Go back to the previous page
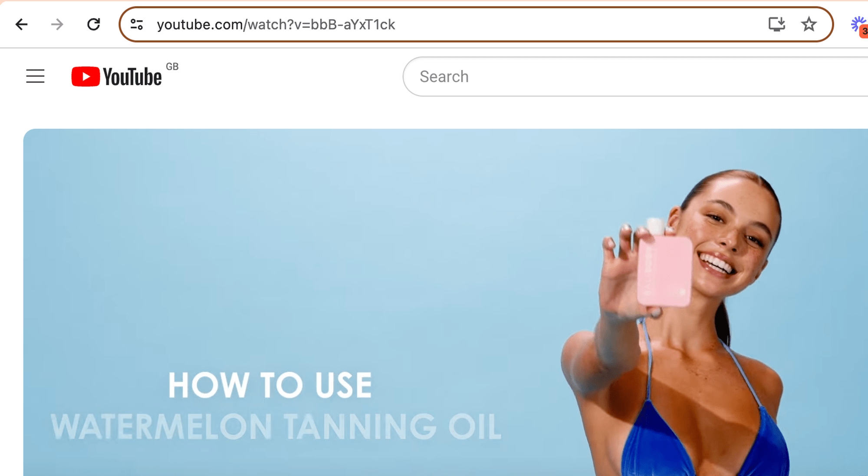868x476 pixels. click(21, 24)
